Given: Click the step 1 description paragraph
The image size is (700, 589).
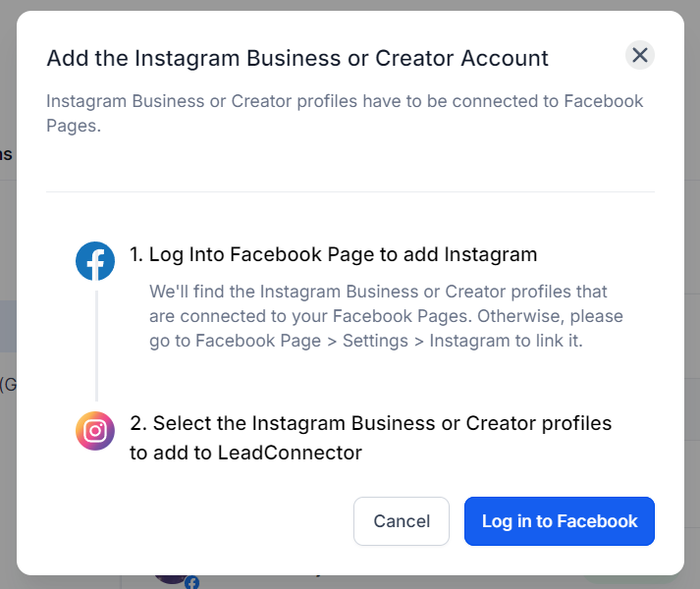Looking at the screenshot, I should click(x=386, y=316).
